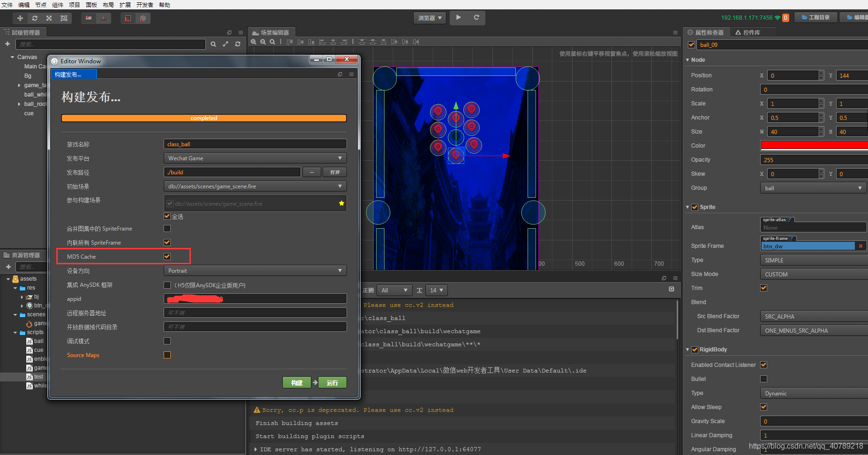
Task: Click the hierarchy search magnifier icon
Action: 213,44
